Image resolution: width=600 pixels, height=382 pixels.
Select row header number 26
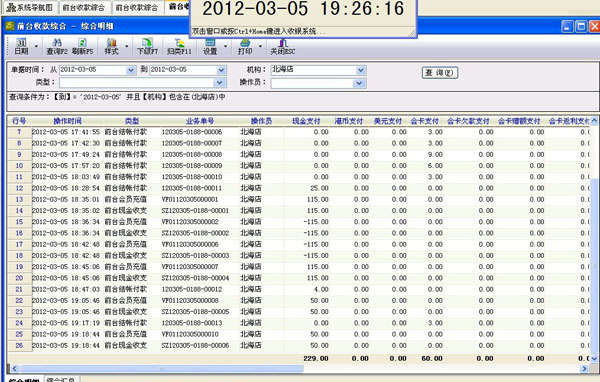tap(19, 346)
